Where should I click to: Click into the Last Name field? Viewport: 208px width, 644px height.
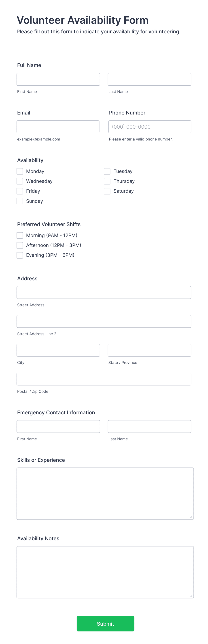pyautogui.click(x=149, y=79)
